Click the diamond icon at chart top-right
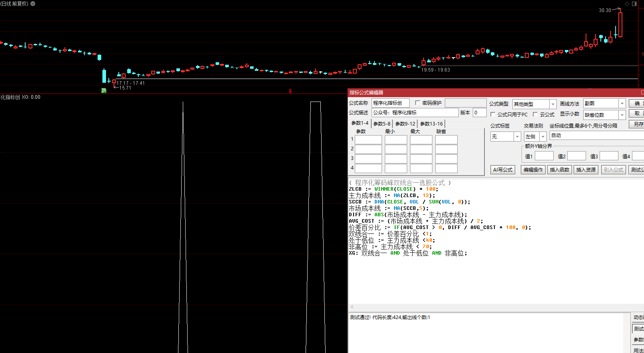Image resolution: width=644 pixels, height=353 pixels. [627, 4]
